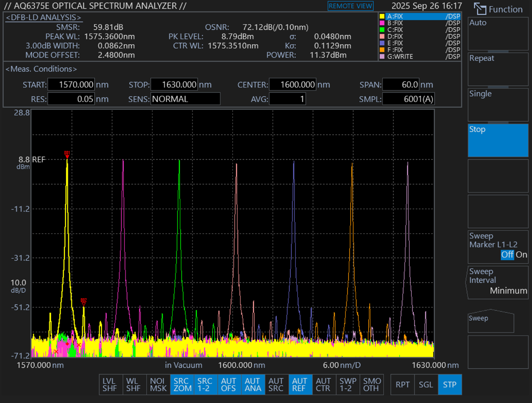Click the SGL single sweep indicator
532x403 pixels.
(x=426, y=384)
